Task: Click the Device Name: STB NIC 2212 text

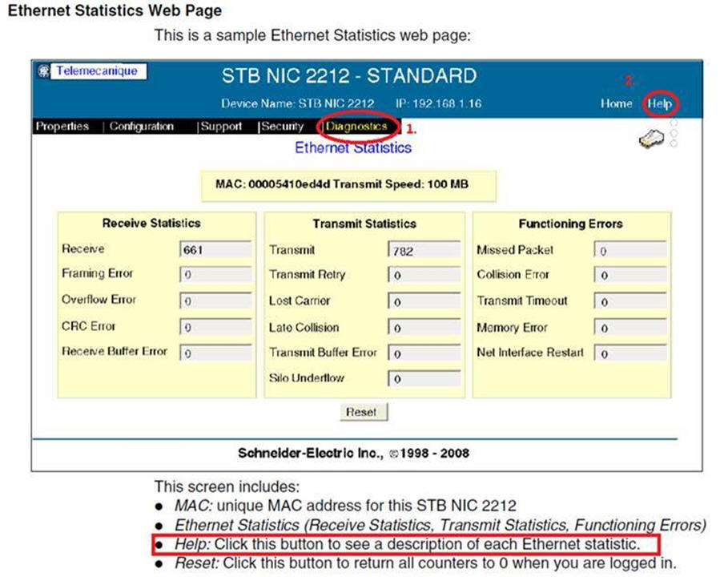Action: tap(298, 103)
